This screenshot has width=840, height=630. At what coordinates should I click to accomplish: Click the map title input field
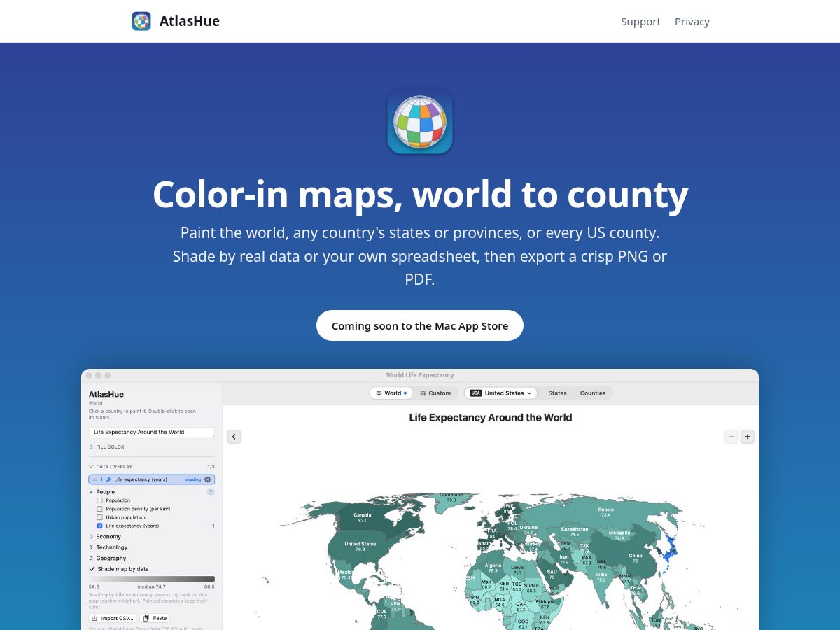[x=152, y=432]
